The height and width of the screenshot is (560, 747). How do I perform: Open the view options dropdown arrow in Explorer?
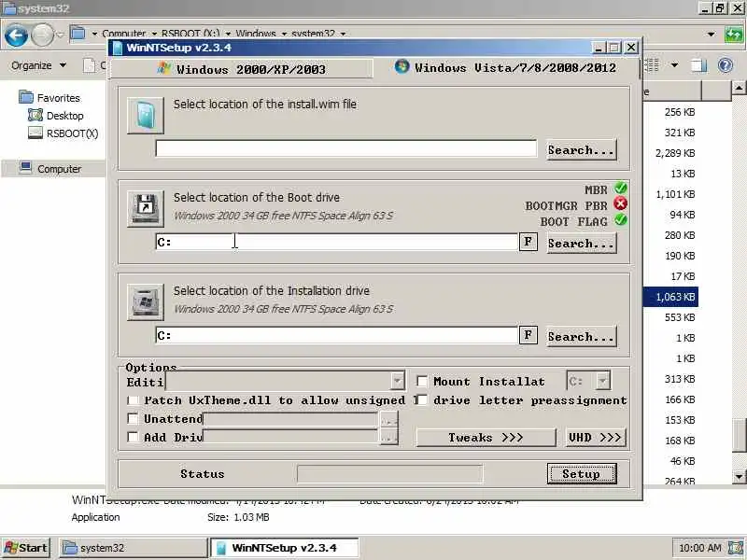pos(674,64)
